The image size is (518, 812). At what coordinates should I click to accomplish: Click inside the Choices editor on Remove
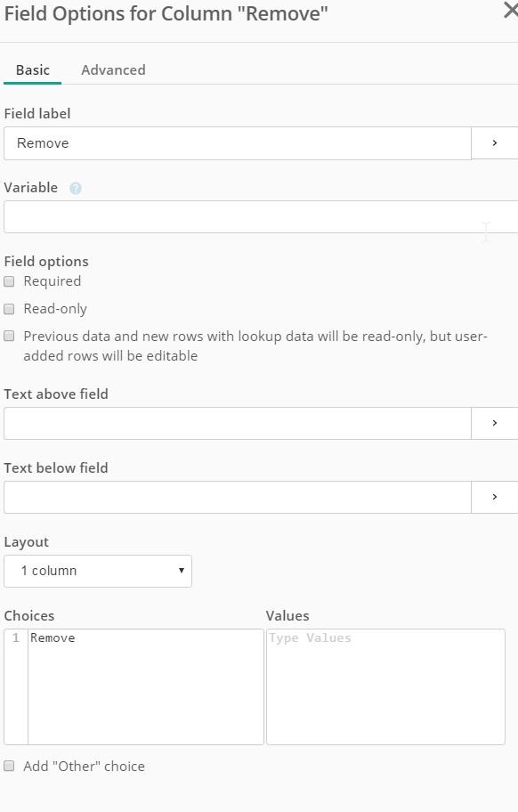click(x=53, y=638)
